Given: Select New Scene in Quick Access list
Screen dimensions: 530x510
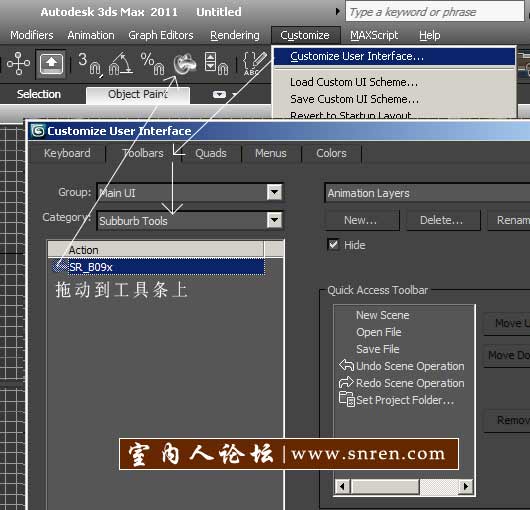Looking at the screenshot, I should click(x=382, y=315).
